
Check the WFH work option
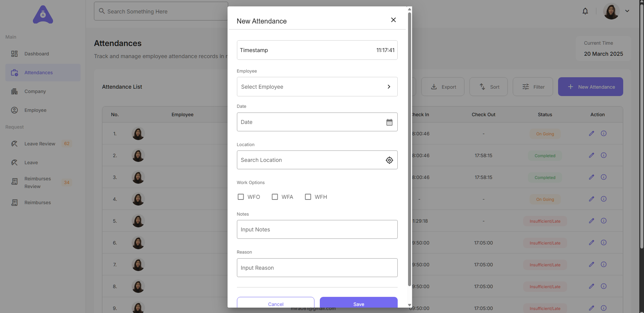pos(308,197)
